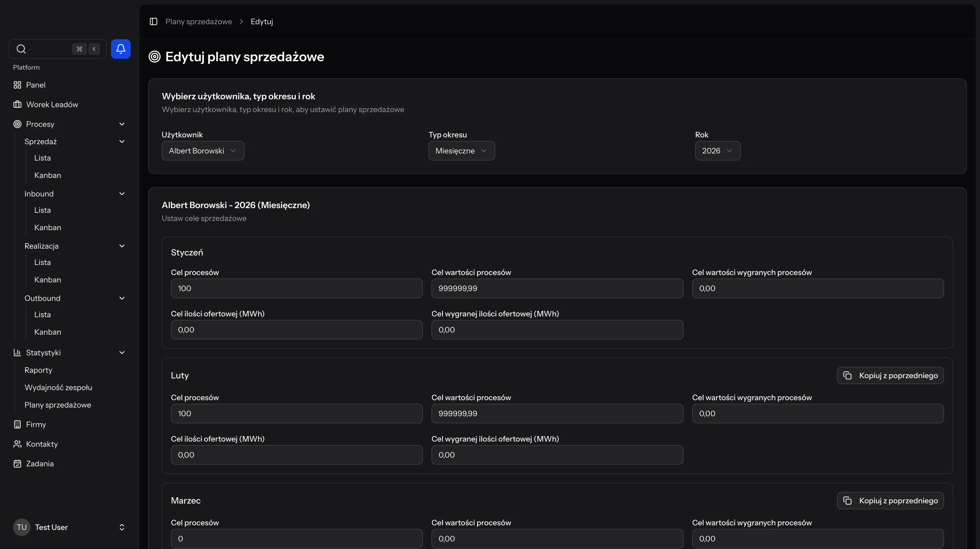Open the Typ okresu Miesięczne dropdown

pyautogui.click(x=461, y=150)
